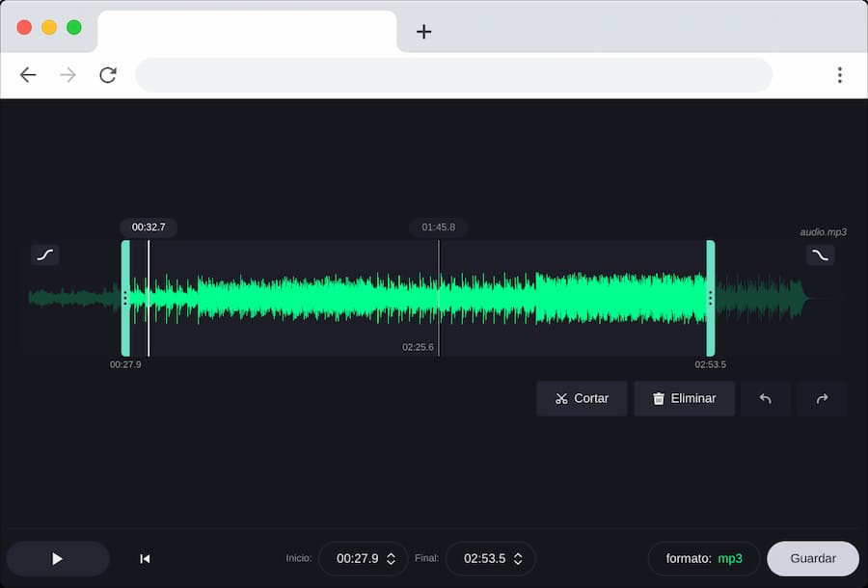
Task: Select the current browser tab
Action: tap(247, 32)
